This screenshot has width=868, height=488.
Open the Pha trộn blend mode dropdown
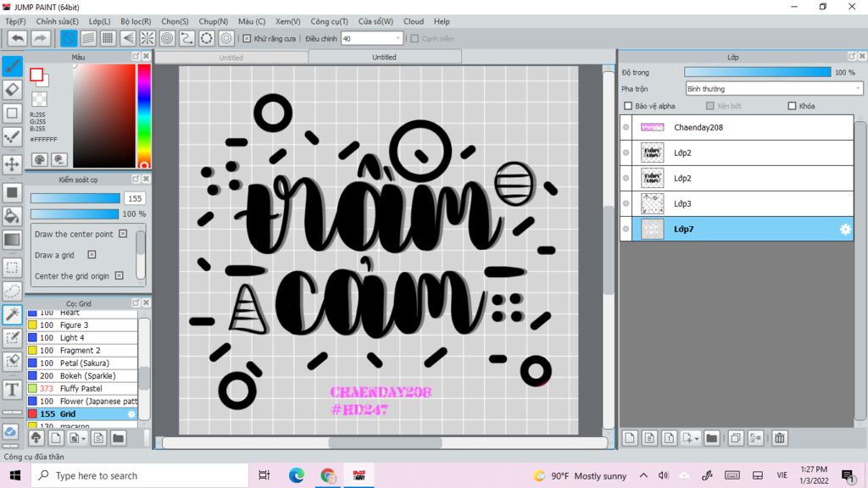point(774,88)
